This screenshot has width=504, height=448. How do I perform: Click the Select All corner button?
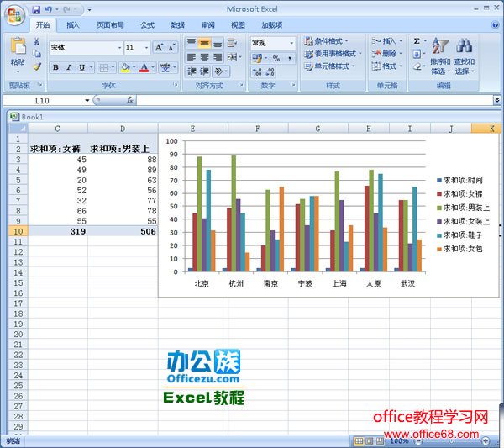coord(18,129)
